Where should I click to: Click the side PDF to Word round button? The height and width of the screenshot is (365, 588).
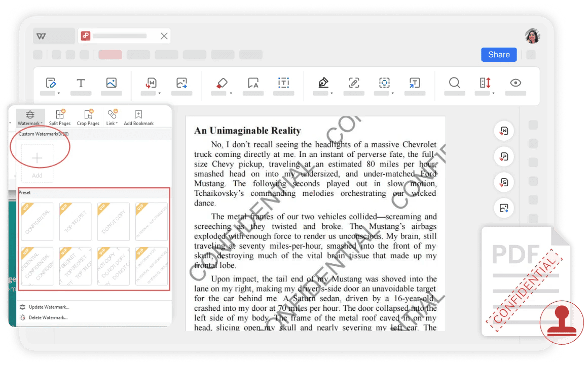[x=504, y=131]
